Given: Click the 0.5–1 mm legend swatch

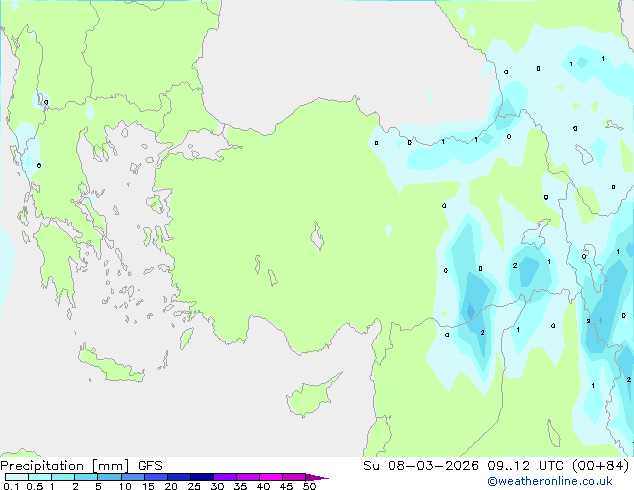Looking at the screenshot, I should point(40,477).
